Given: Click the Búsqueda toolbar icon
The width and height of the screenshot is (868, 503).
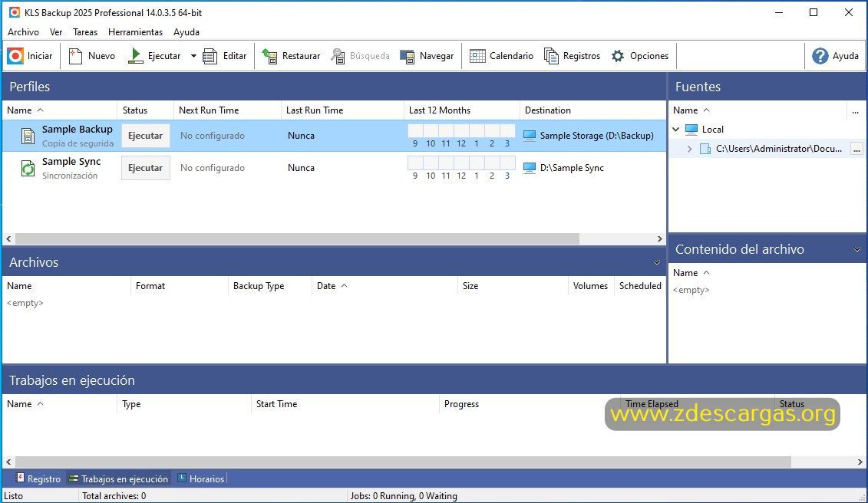Looking at the screenshot, I should 338,56.
